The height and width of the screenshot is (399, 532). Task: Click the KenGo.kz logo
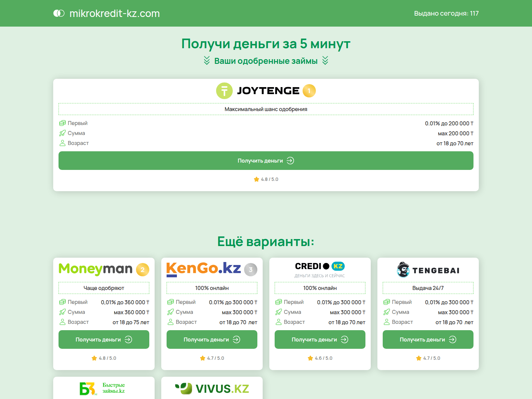coord(203,269)
